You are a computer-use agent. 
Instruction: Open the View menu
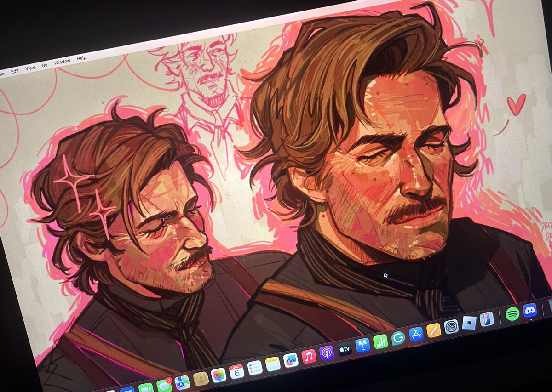pos(30,68)
